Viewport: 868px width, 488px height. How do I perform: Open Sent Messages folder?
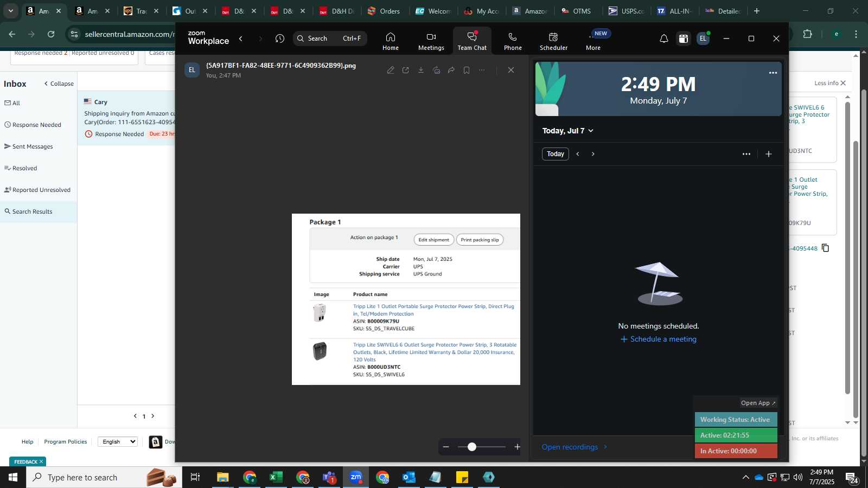click(28, 146)
